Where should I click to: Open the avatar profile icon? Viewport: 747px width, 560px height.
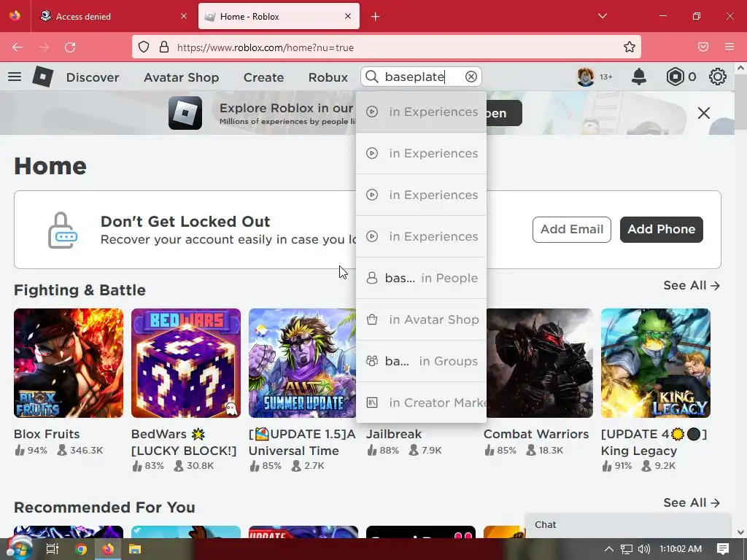tap(586, 77)
